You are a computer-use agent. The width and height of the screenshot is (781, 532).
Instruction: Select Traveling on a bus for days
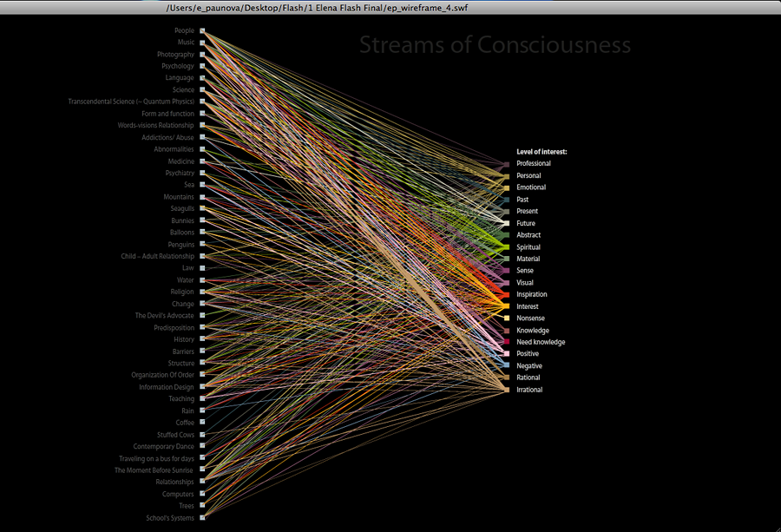(x=156, y=459)
